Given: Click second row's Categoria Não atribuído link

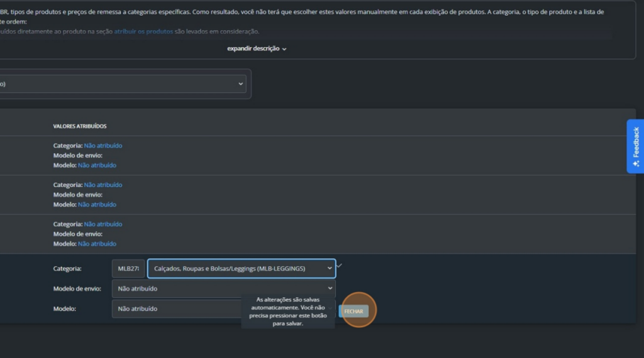Looking at the screenshot, I should point(103,185).
